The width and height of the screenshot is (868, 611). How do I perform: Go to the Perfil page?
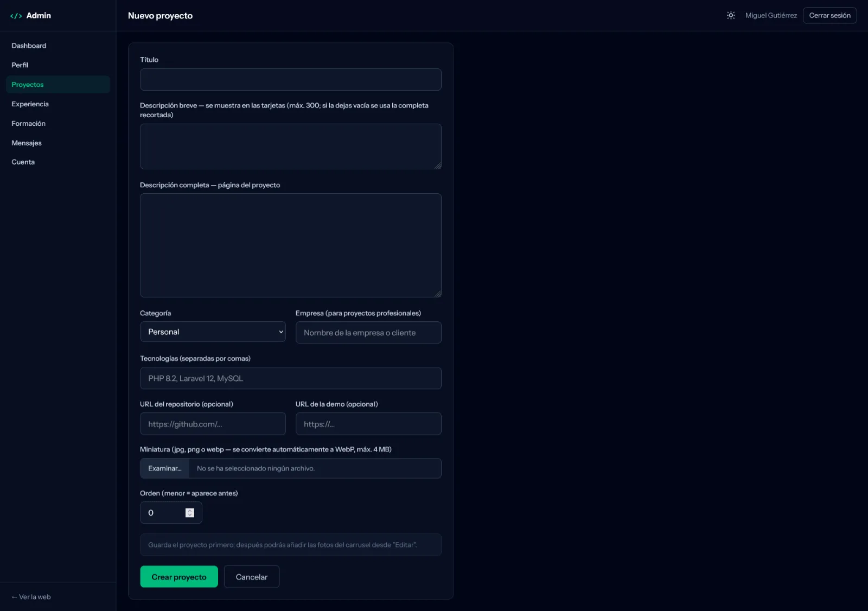58,65
